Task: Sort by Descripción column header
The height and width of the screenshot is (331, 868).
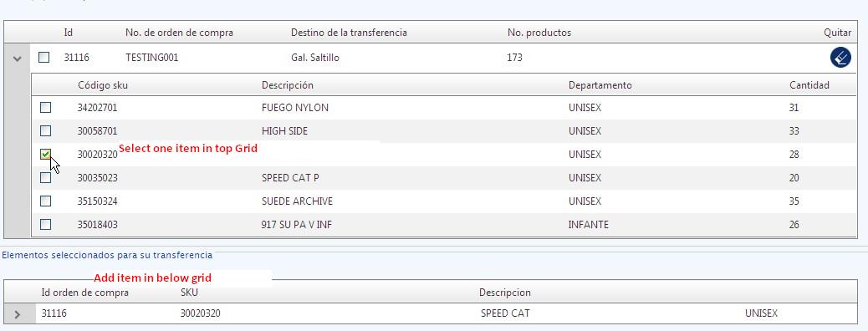Action: pyautogui.click(x=288, y=85)
